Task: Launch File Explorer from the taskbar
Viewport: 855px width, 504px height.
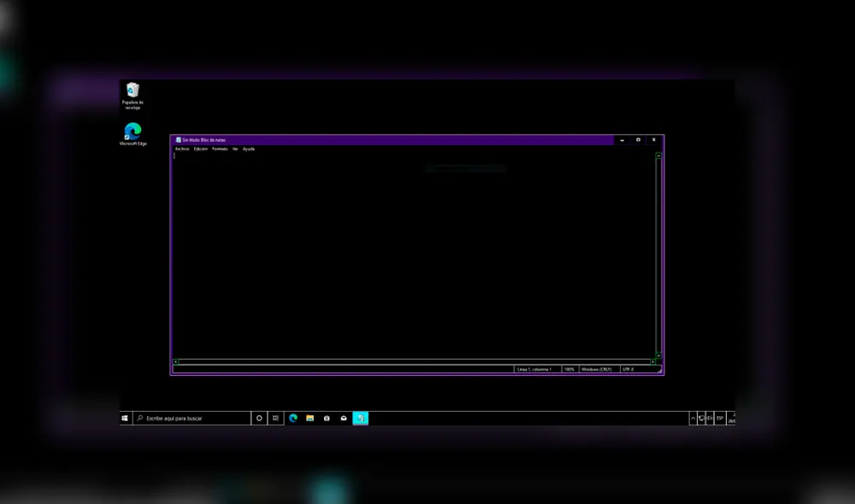Action: [310, 418]
